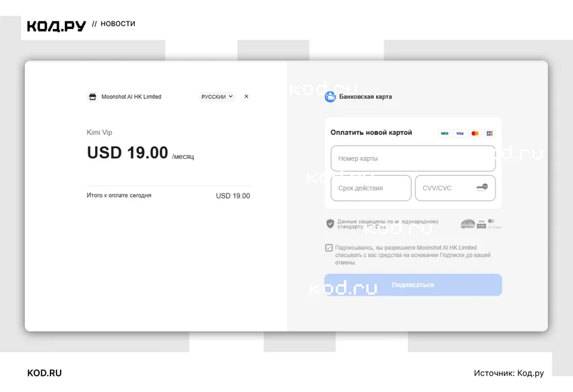Click the Оплатить новой картой heading
The width and height of the screenshot is (573, 392).
click(371, 133)
